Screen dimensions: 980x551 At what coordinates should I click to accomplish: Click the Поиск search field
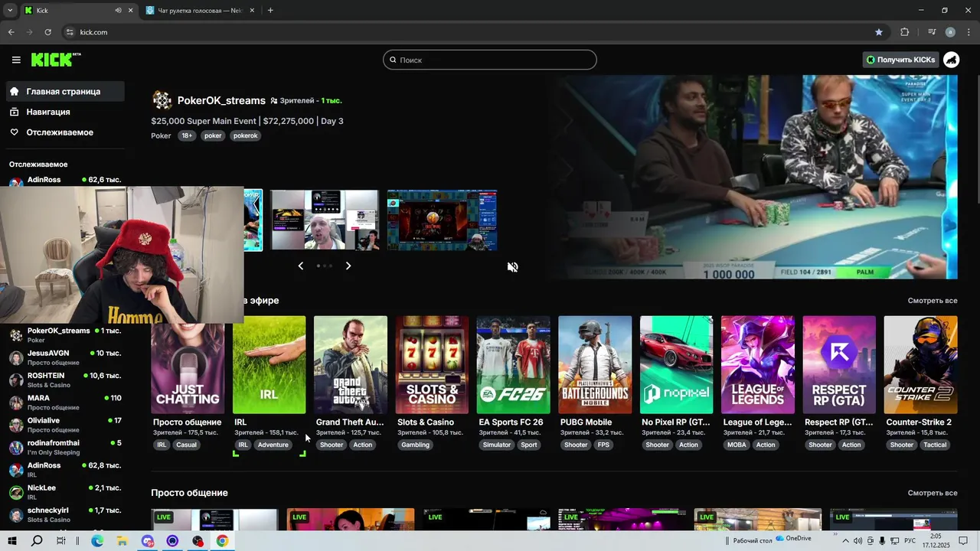pyautogui.click(x=490, y=60)
